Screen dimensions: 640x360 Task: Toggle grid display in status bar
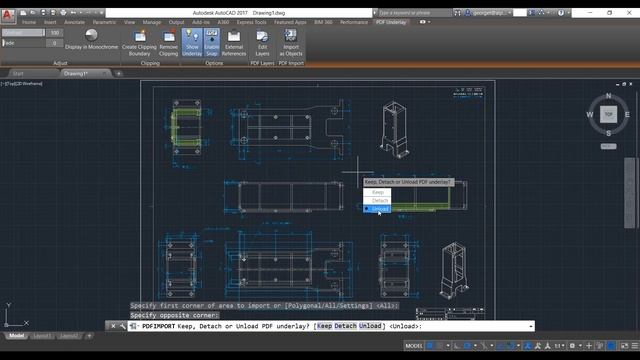point(430,346)
